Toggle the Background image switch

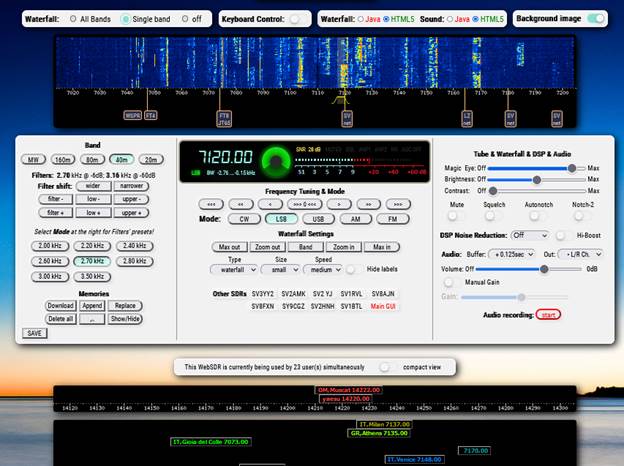[596, 19]
